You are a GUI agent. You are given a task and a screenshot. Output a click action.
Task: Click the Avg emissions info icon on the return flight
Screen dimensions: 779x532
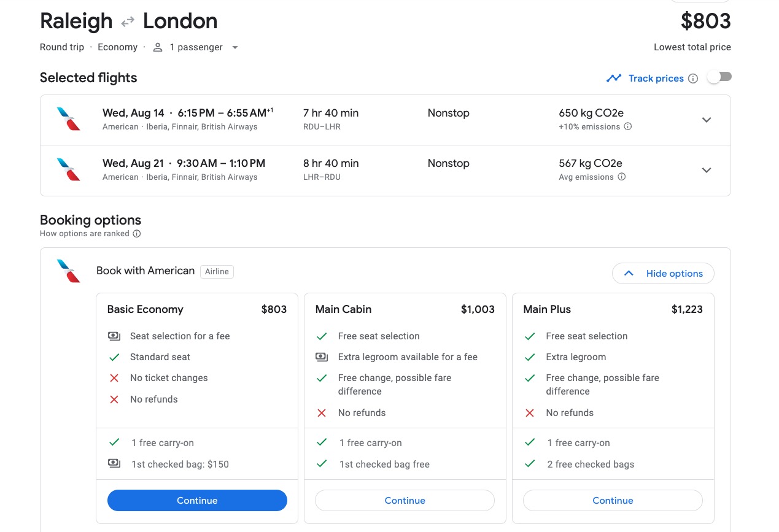622,177
